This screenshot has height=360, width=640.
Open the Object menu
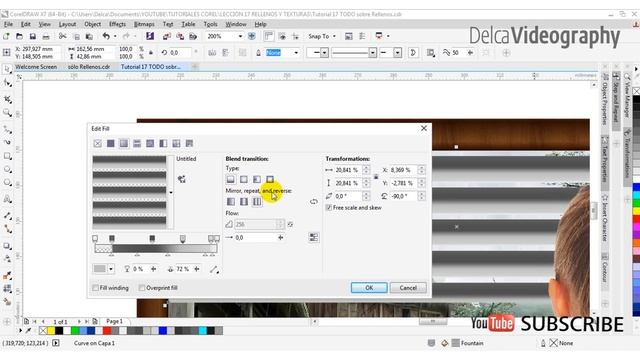[x=93, y=24]
